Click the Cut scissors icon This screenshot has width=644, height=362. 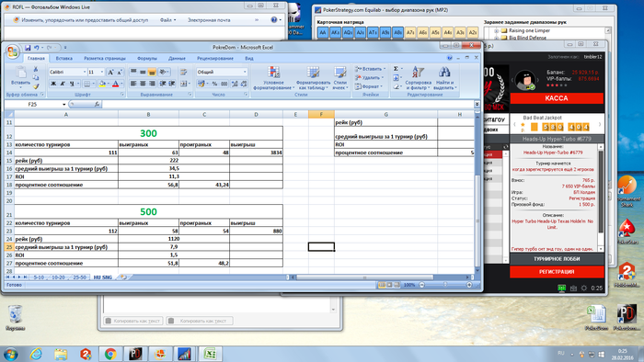point(36,69)
